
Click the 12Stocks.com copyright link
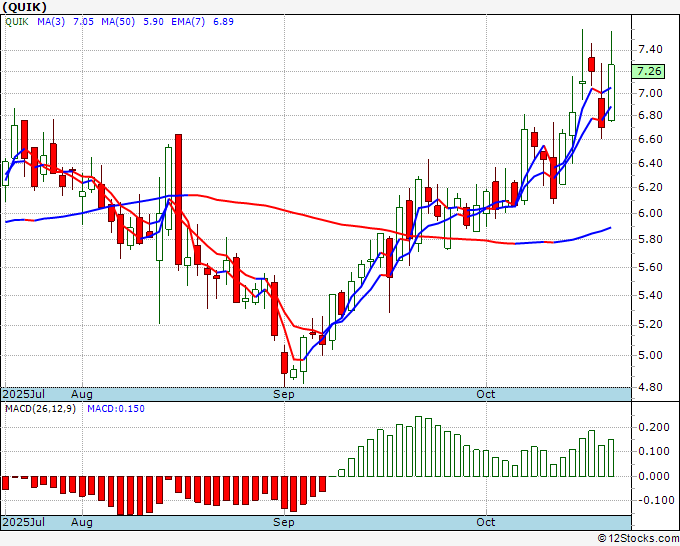[638, 539]
